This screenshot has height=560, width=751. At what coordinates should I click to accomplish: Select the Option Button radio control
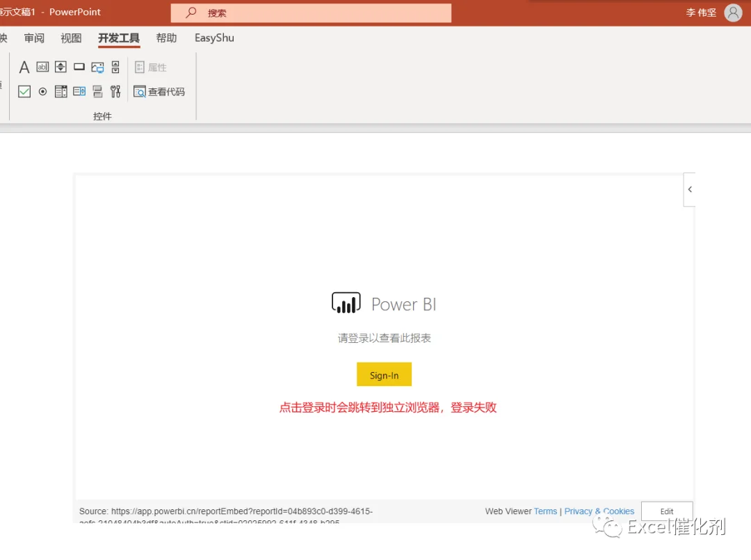(x=42, y=92)
